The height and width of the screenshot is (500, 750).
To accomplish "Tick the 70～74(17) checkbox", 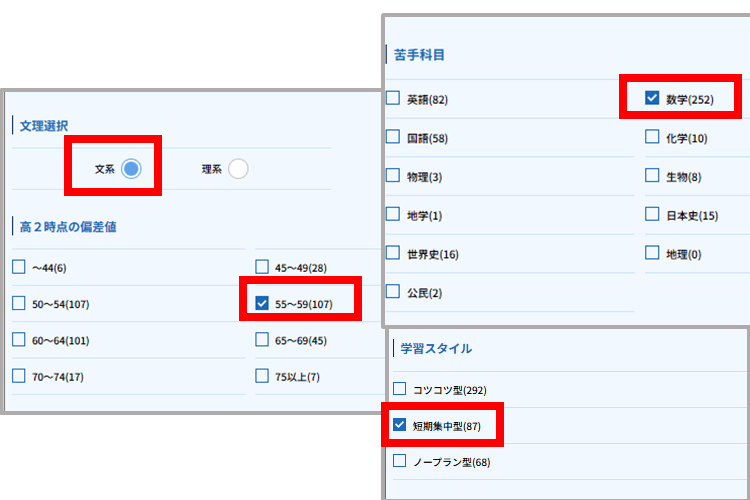I will coord(19,376).
